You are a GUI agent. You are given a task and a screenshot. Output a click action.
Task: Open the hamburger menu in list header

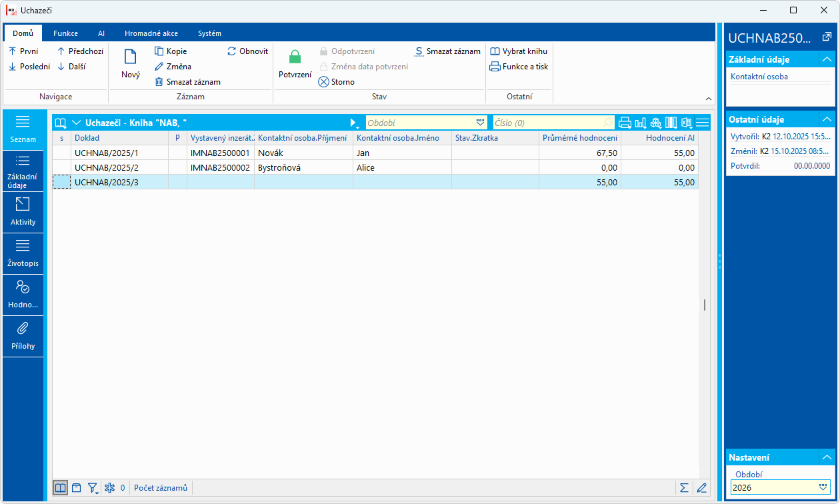(702, 123)
